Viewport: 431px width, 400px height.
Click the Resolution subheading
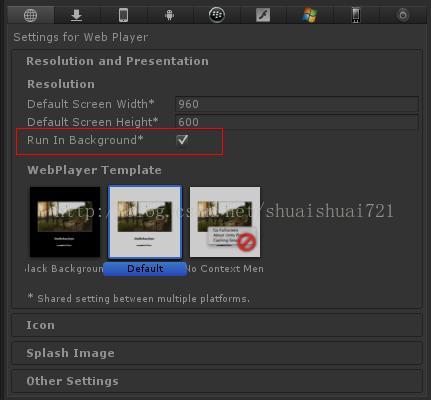point(61,84)
